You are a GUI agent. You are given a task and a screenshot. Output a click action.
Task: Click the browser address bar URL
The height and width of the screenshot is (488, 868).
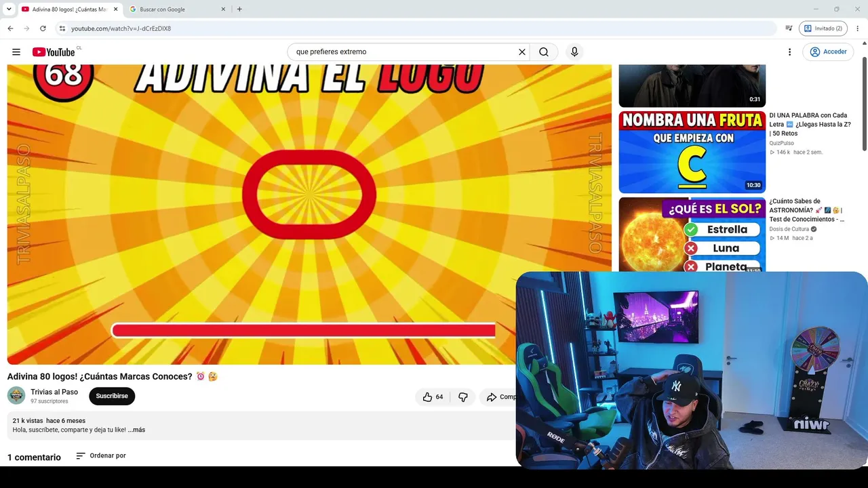click(x=121, y=28)
